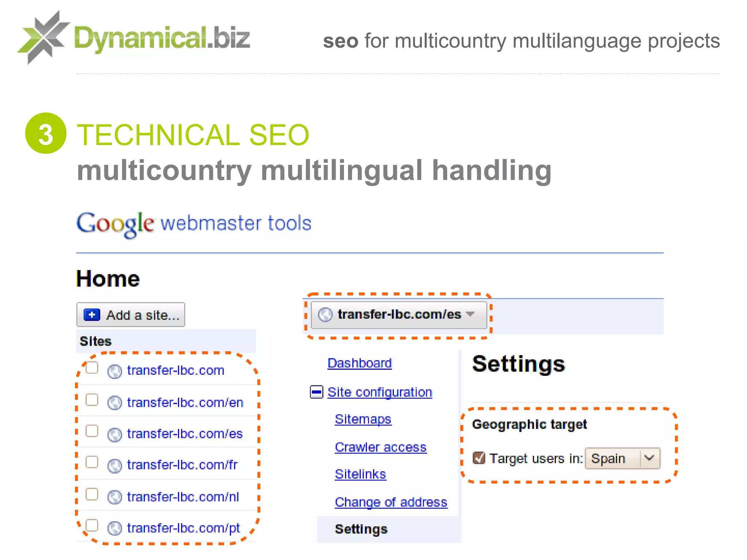This screenshot has width=747, height=560.
Task: Open the Dashboard link
Action: [360, 363]
